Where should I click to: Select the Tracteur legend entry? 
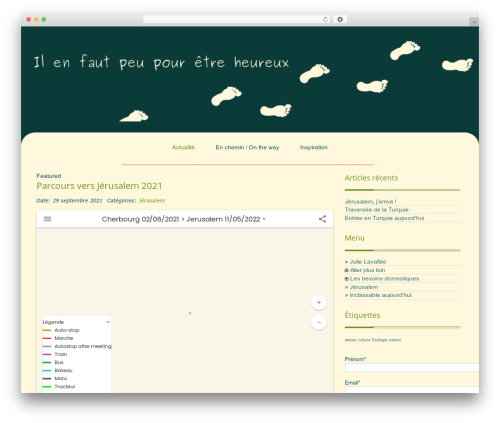click(59, 386)
